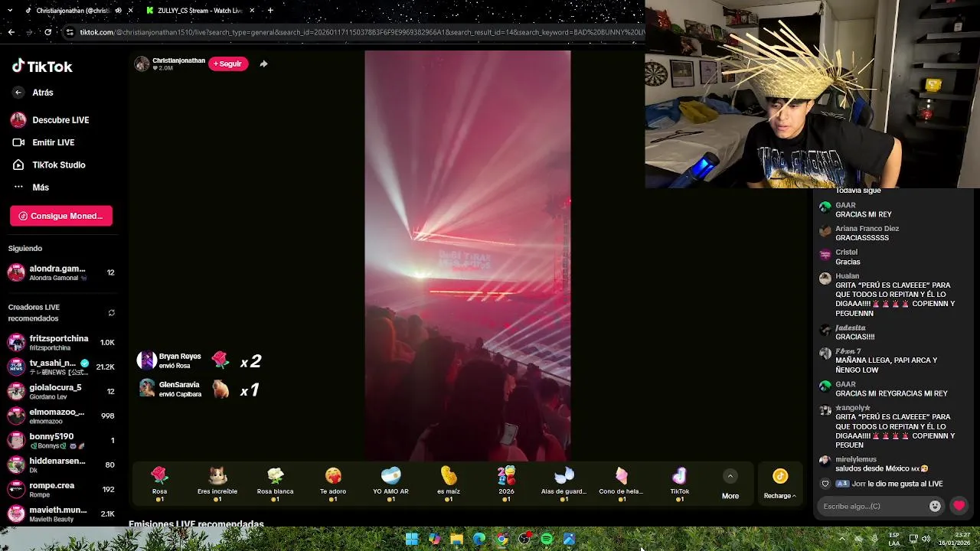This screenshot has height=551, width=980.
Task: Send the Alas de guard... gift
Action: (564, 484)
